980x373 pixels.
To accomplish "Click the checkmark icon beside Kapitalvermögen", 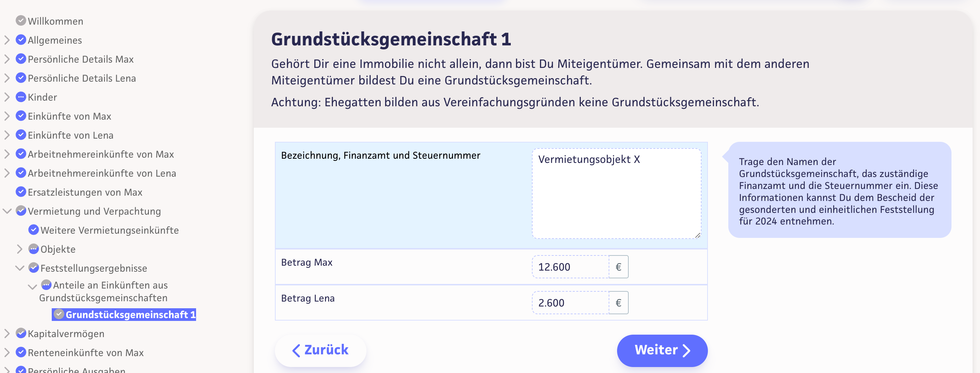I will click(21, 333).
